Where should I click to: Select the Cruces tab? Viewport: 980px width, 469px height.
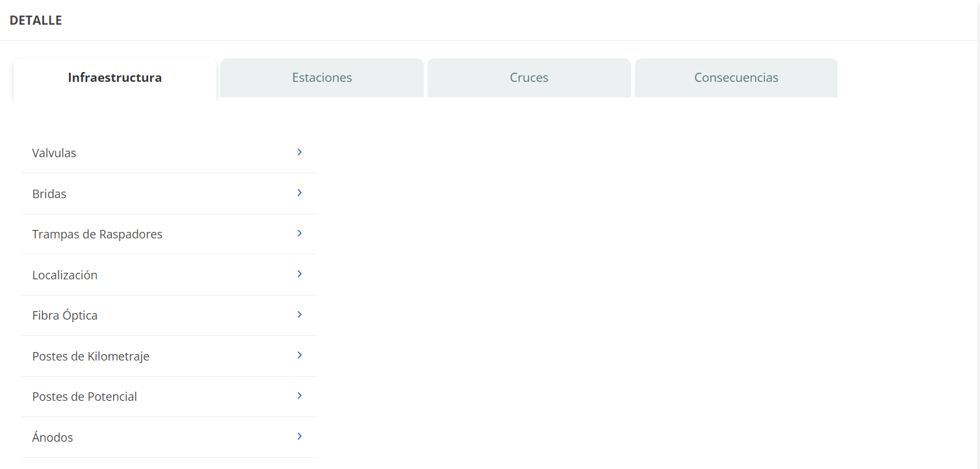pos(529,78)
